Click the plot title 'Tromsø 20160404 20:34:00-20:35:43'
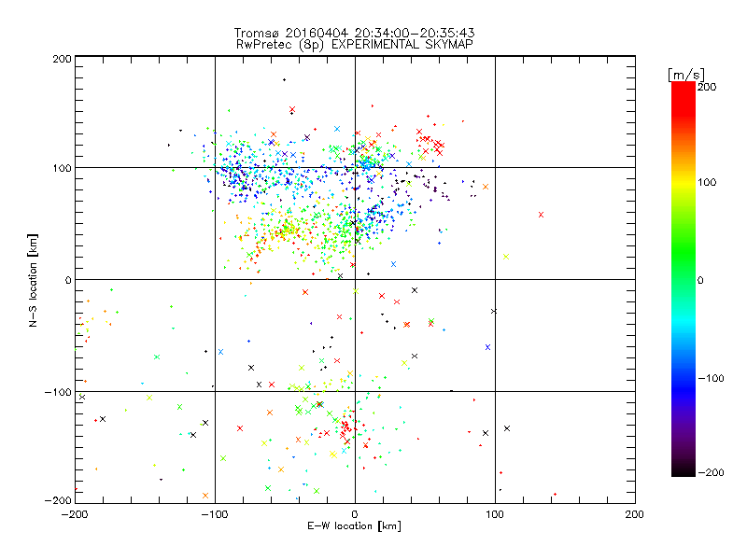 point(354,33)
